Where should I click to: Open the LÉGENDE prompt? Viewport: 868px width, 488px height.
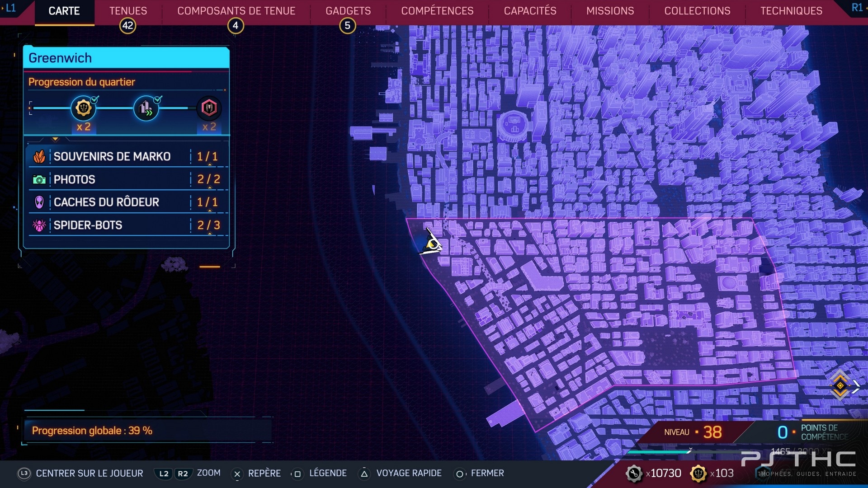pos(328,473)
